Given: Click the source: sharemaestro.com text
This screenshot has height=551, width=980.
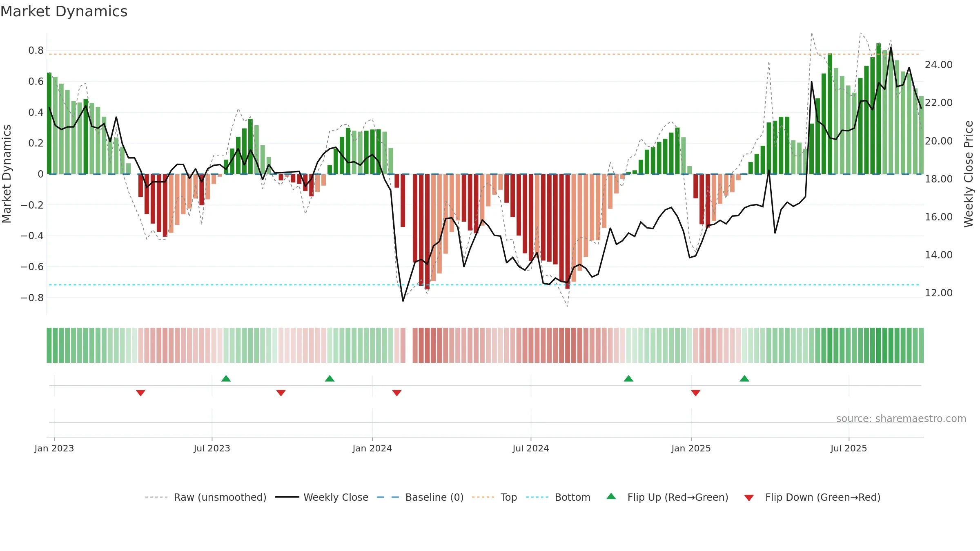Looking at the screenshot, I should point(901,418).
